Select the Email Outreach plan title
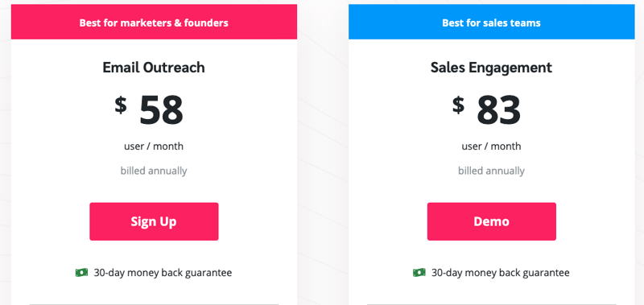Screen dimensions: 644x305 [154, 68]
